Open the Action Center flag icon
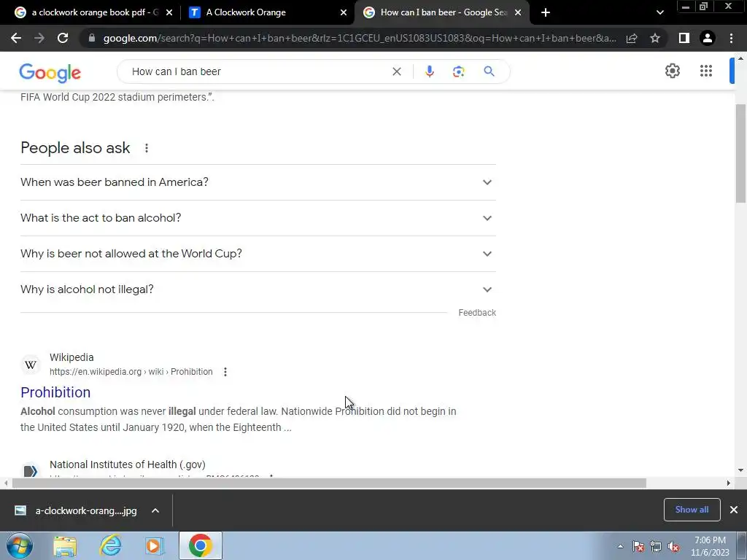This screenshot has height=560, width=747. (x=638, y=547)
